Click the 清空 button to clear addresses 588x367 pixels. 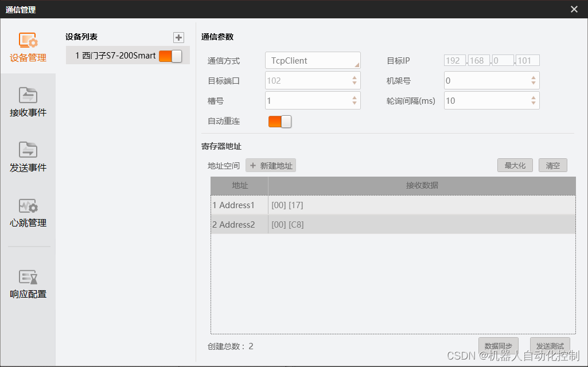pyautogui.click(x=552, y=165)
